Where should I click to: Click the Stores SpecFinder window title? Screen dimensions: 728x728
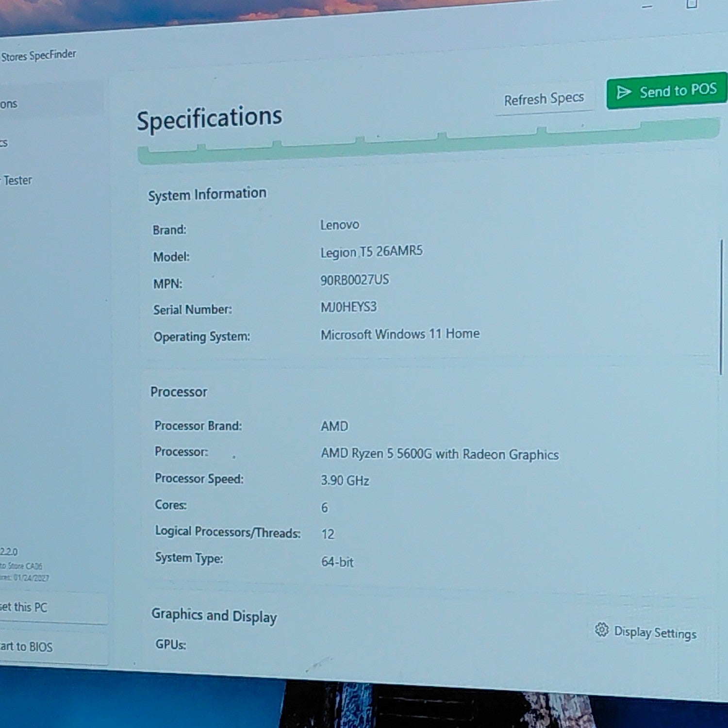38,55
